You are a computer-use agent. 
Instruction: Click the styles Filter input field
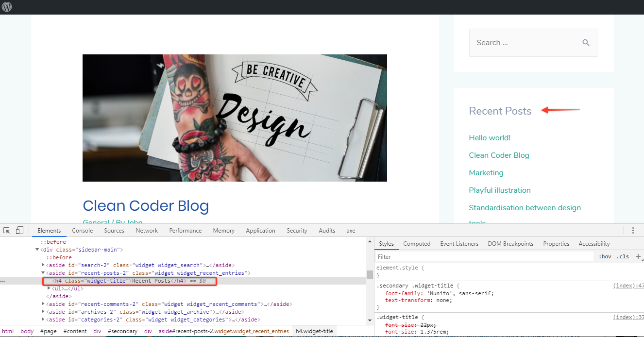(485, 256)
